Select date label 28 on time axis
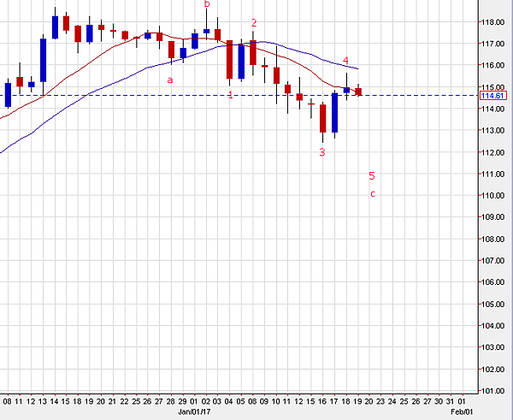 pyautogui.click(x=170, y=401)
